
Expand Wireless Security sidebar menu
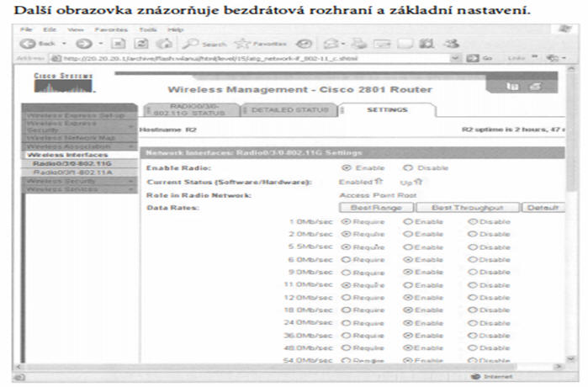coord(131,181)
